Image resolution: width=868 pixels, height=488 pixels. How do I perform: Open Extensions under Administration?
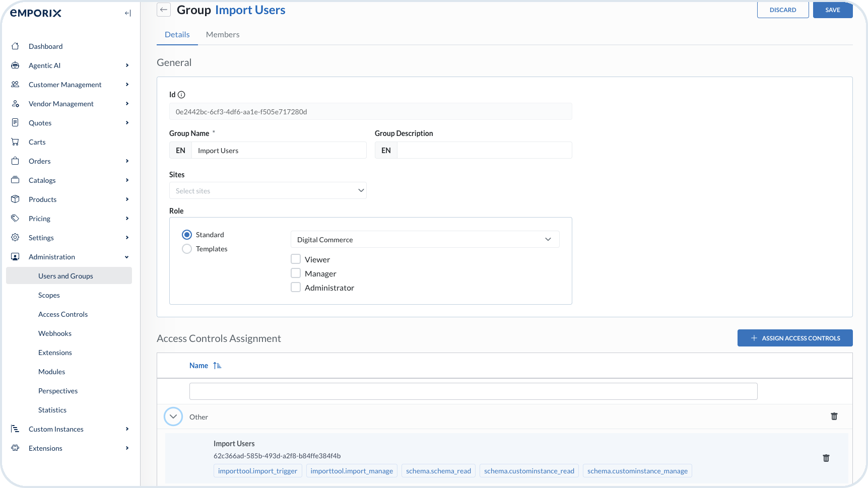pos(55,353)
